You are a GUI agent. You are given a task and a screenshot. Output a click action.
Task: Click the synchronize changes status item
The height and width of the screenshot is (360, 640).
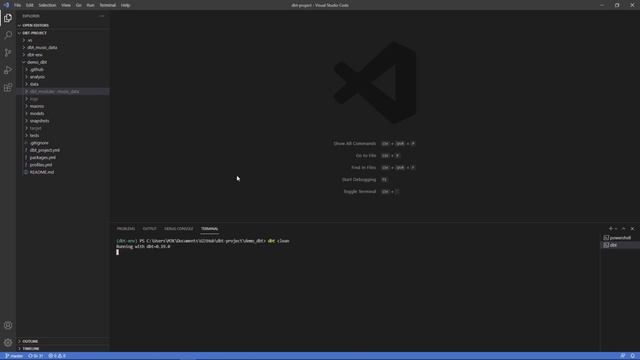tap(35, 356)
